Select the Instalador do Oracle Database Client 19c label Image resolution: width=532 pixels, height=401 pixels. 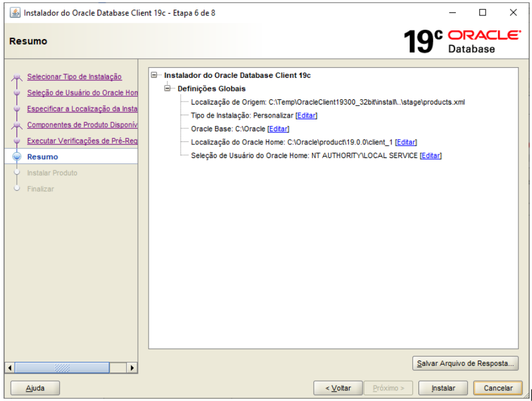point(237,75)
